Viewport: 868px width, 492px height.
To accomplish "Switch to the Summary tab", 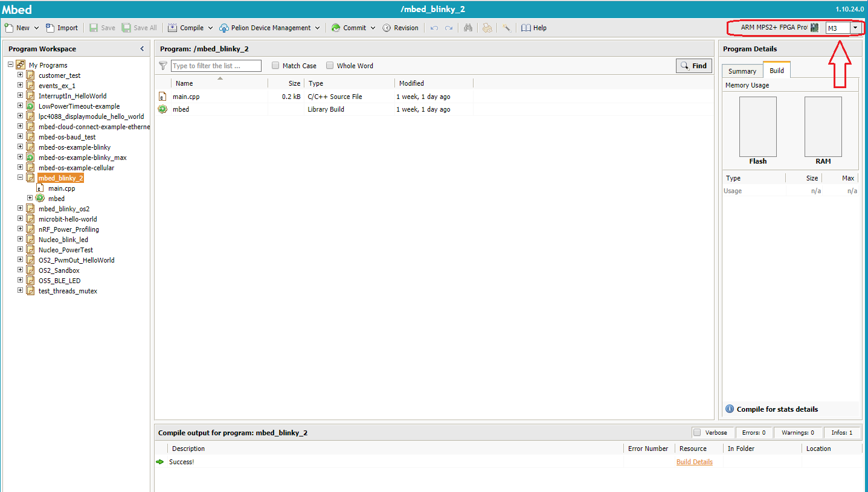I will coord(742,71).
